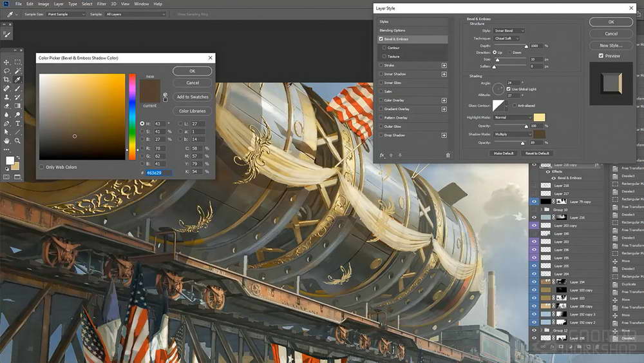Select the Blur tool

tap(6, 115)
